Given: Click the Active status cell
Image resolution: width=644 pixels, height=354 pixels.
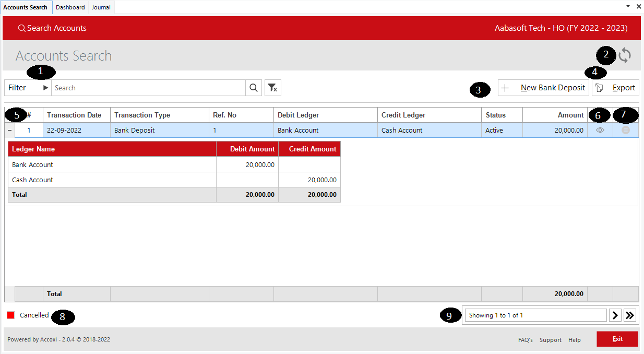Looking at the screenshot, I should [502, 130].
